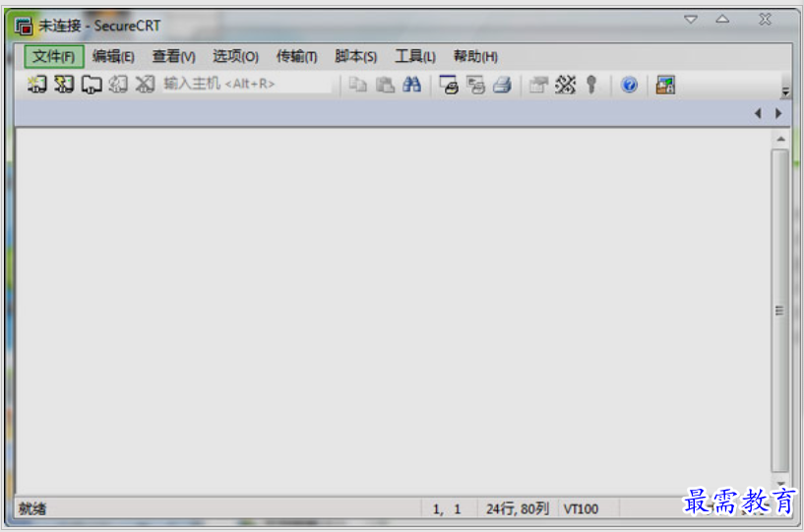The width and height of the screenshot is (804, 532).
Task: Click the Quick Connect toolbar icon
Action: click(x=64, y=84)
